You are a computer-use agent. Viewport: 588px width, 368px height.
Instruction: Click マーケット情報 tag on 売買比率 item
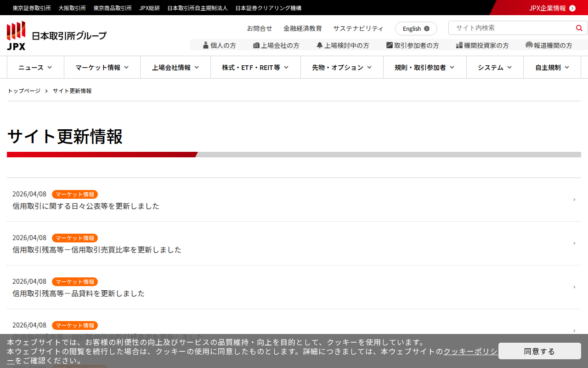point(75,238)
